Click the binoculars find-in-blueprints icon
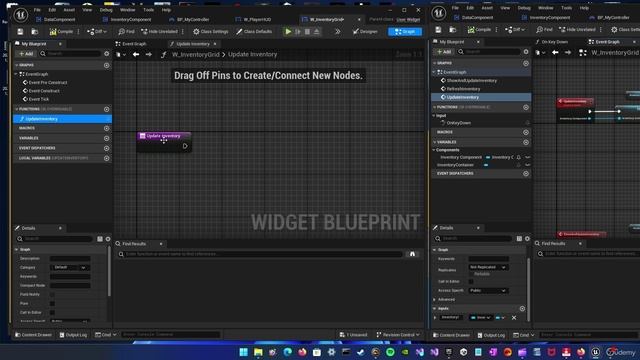The image size is (640, 360). (x=412, y=254)
